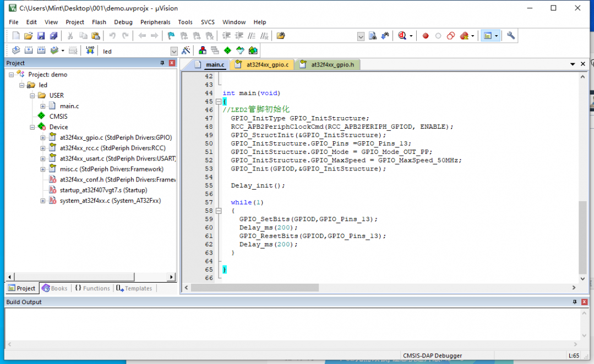Close the Build Output panel
Viewport: 594px width, 364px height.
tap(584, 301)
